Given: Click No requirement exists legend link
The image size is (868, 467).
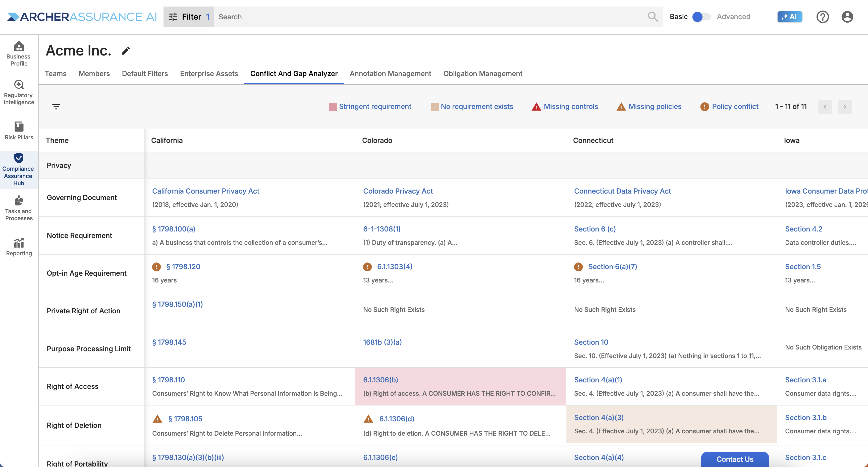Looking at the screenshot, I should point(477,106).
